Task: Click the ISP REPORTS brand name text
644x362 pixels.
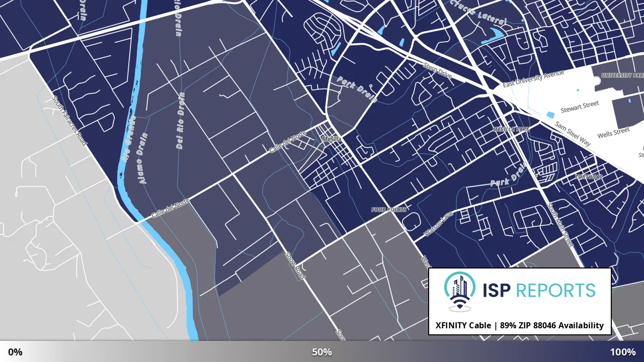Action: pyautogui.click(x=539, y=291)
